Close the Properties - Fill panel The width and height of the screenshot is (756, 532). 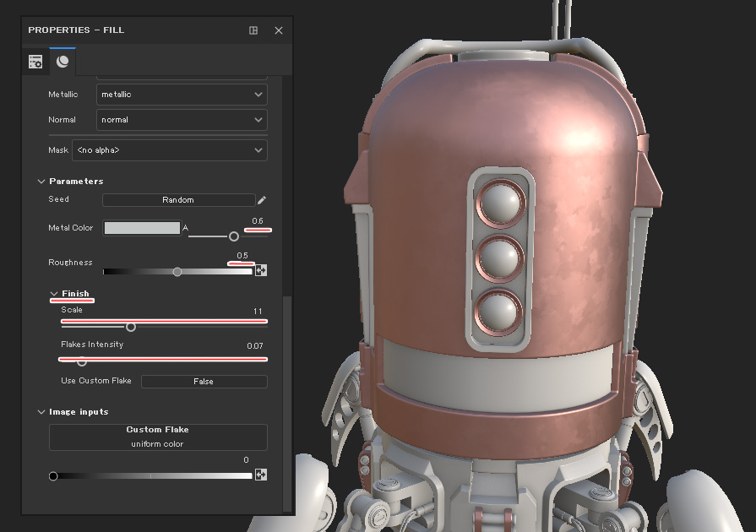point(279,30)
